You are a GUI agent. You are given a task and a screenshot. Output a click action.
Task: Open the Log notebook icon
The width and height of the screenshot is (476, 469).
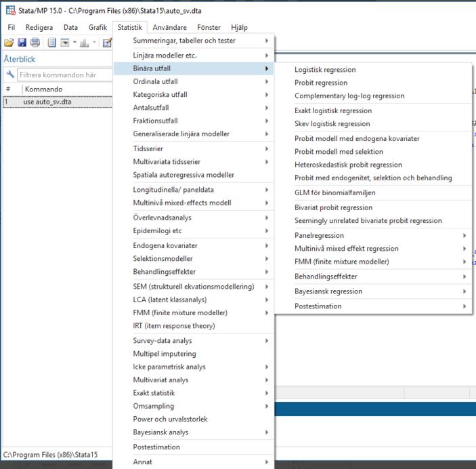click(51, 43)
